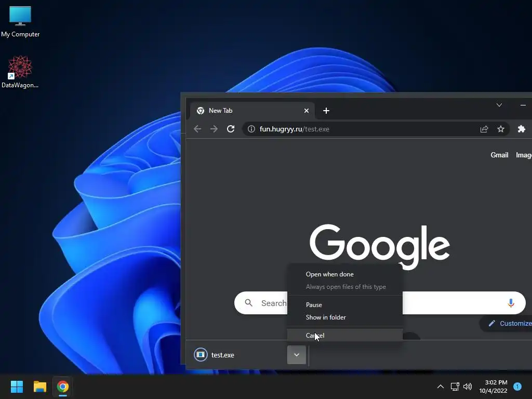532x399 pixels.
Task: Click the Google search box
Action: [380, 303]
